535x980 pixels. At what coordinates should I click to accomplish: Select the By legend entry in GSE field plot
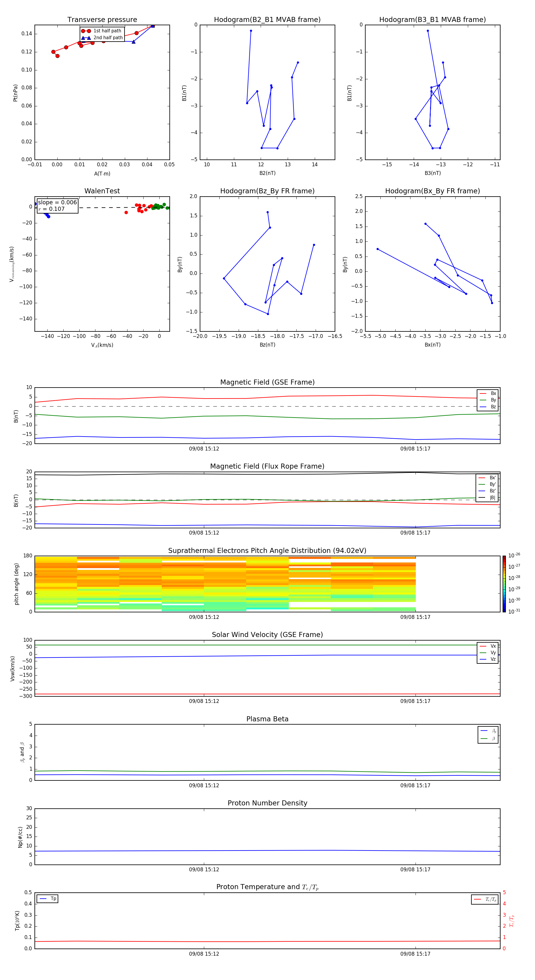[x=488, y=400]
